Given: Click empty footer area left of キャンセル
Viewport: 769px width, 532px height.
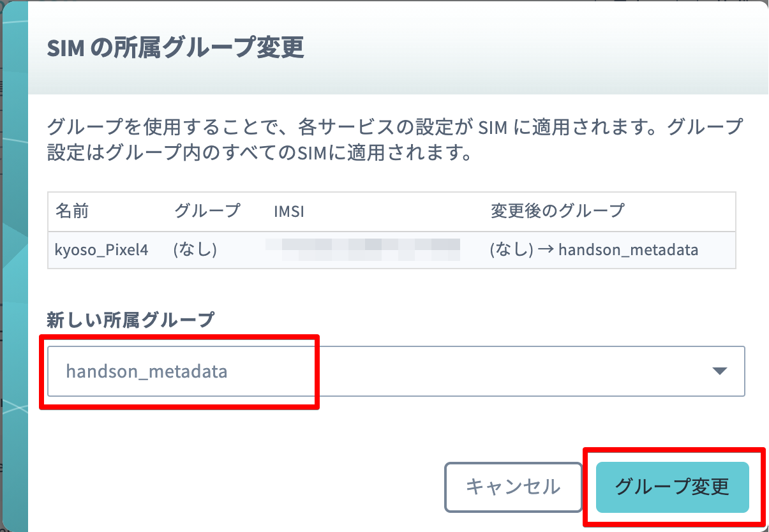Looking at the screenshot, I should tap(236, 487).
